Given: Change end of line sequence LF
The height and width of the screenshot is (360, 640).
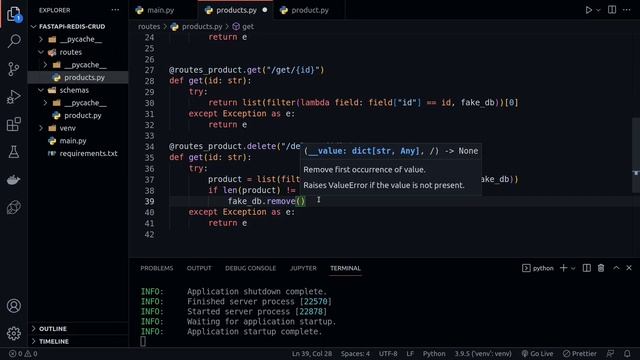Looking at the screenshot, I should 410,353.
